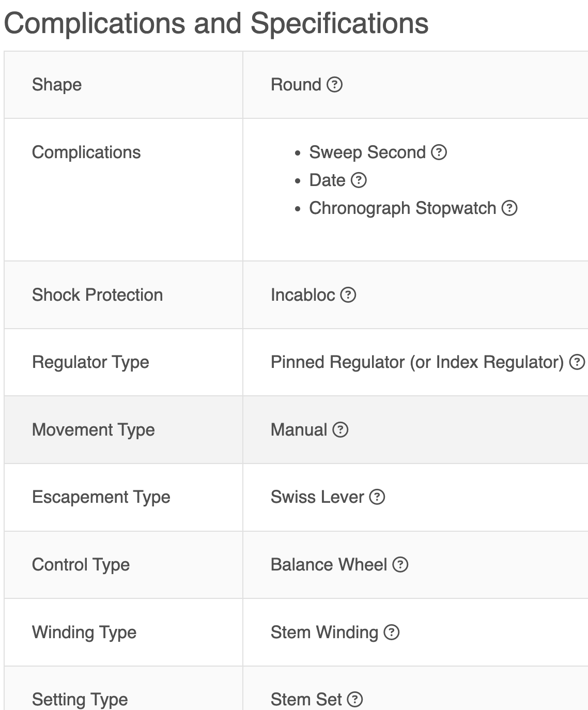Open the help icon beside Sweep Second

tap(439, 152)
